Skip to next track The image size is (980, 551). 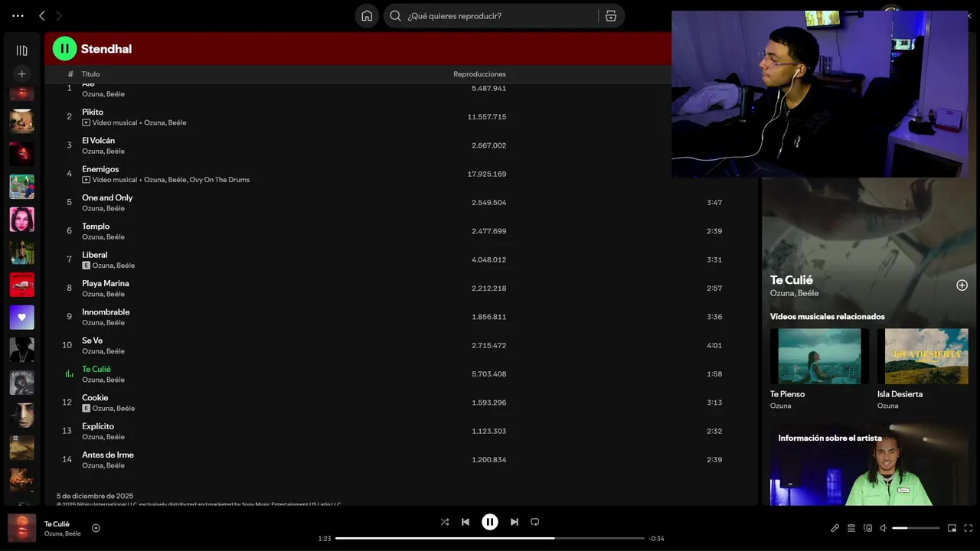tap(514, 522)
